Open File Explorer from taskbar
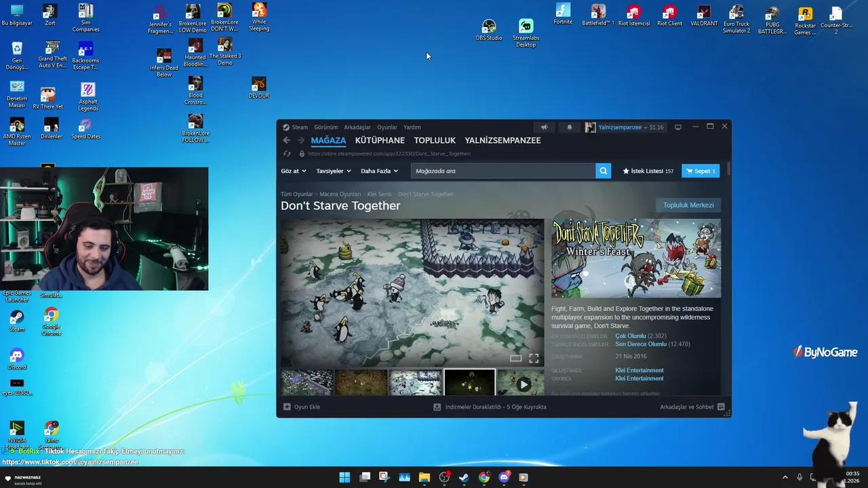The height and width of the screenshot is (488, 868). [x=425, y=477]
